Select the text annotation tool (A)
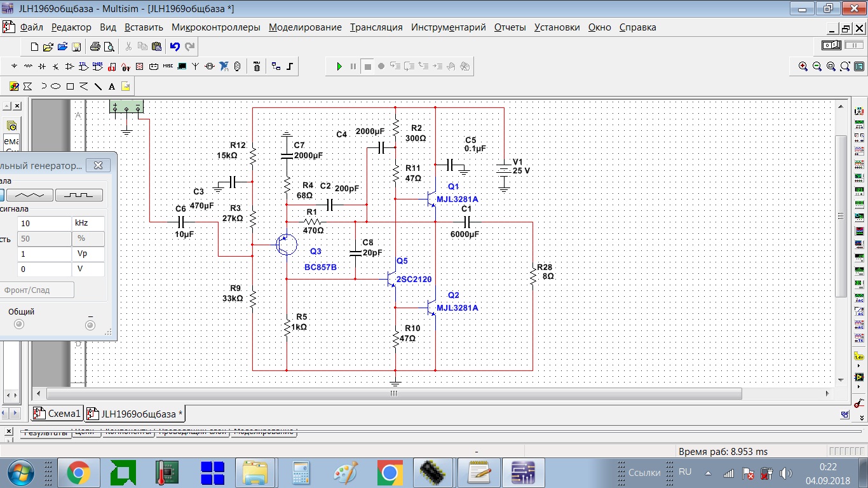868x488 pixels. tap(112, 86)
